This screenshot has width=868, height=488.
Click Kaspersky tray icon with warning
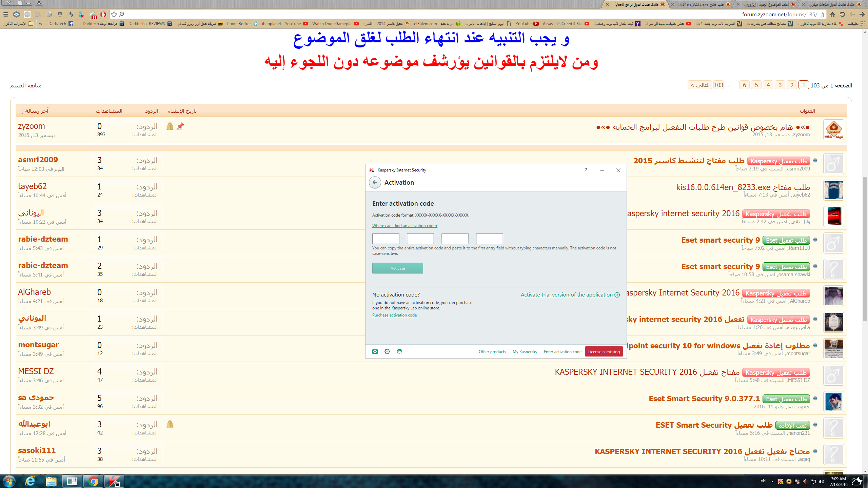(x=781, y=482)
